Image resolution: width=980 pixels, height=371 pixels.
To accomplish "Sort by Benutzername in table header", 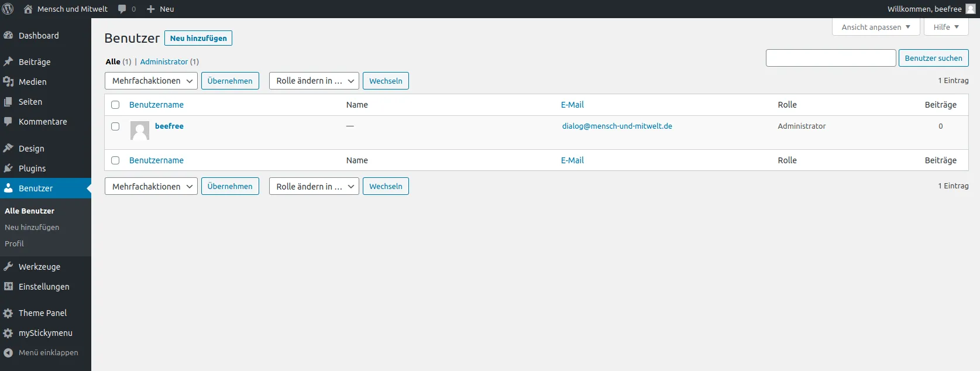I will [x=156, y=105].
